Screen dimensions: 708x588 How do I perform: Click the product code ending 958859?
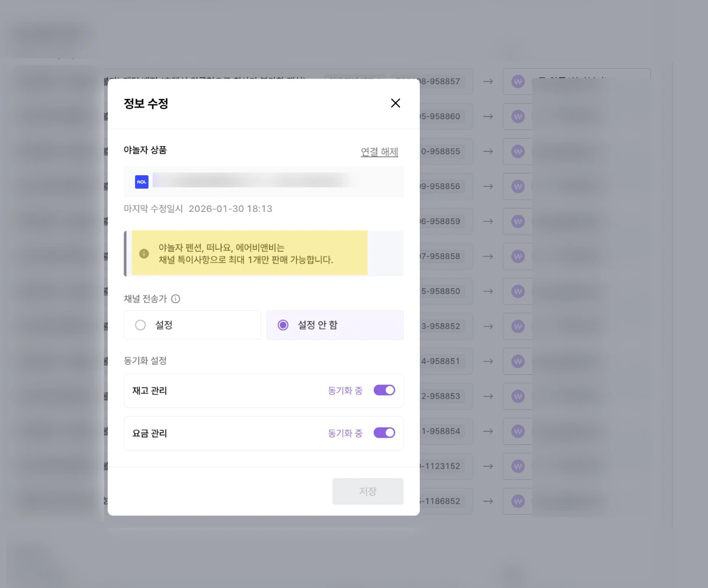[441, 221]
